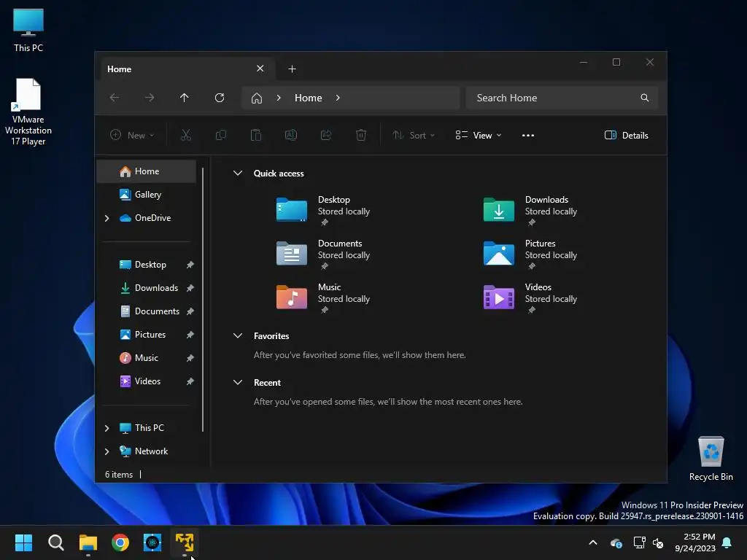Expand This PC in navigation pane
This screenshot has height=560, width=747.
[x=107, y=428]
